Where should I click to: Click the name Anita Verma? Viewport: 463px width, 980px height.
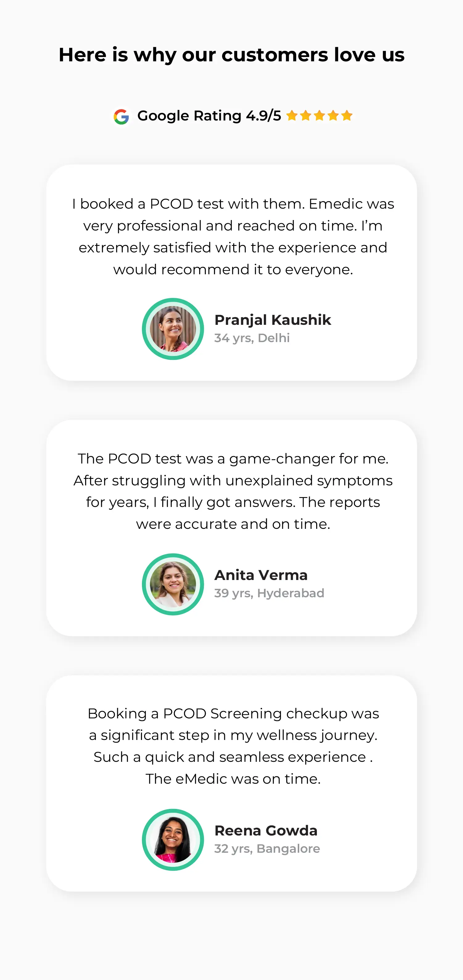point(261,575)
